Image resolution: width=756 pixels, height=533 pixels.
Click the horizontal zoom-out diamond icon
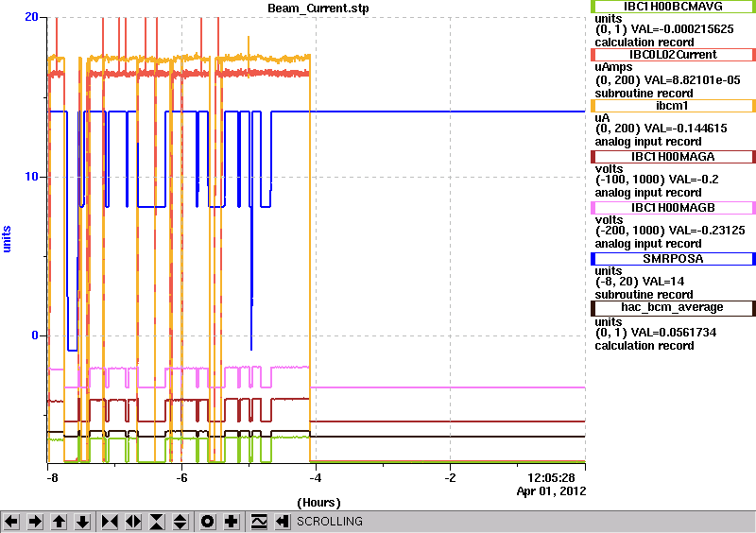coord(133,522)
